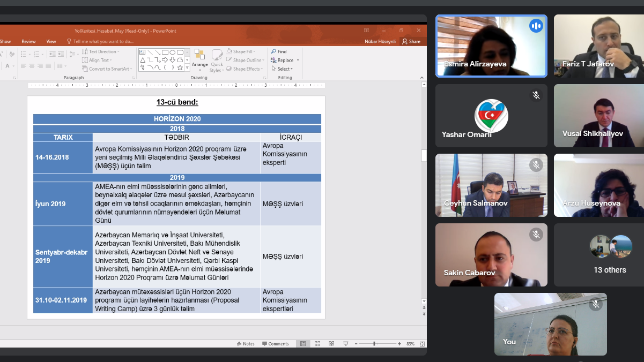The image size is (644, 362).
Task: Click the 'You' self-view tile
Action: click(551, 324)
